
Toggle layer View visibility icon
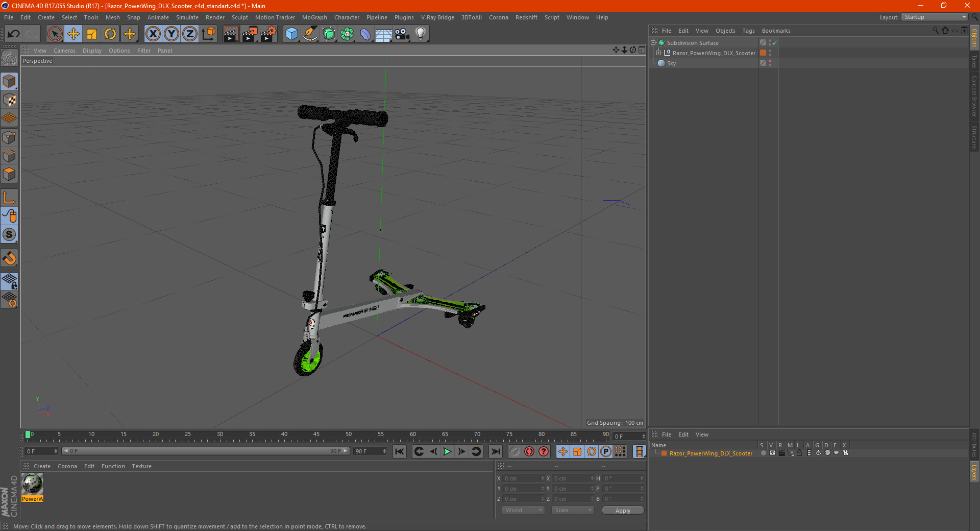click(x=772, y=453)
